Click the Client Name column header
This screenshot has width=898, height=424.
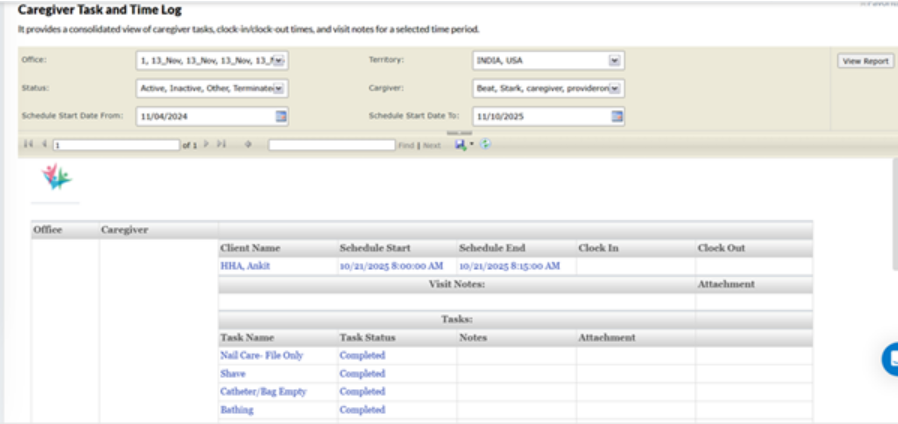click(250, 249)
